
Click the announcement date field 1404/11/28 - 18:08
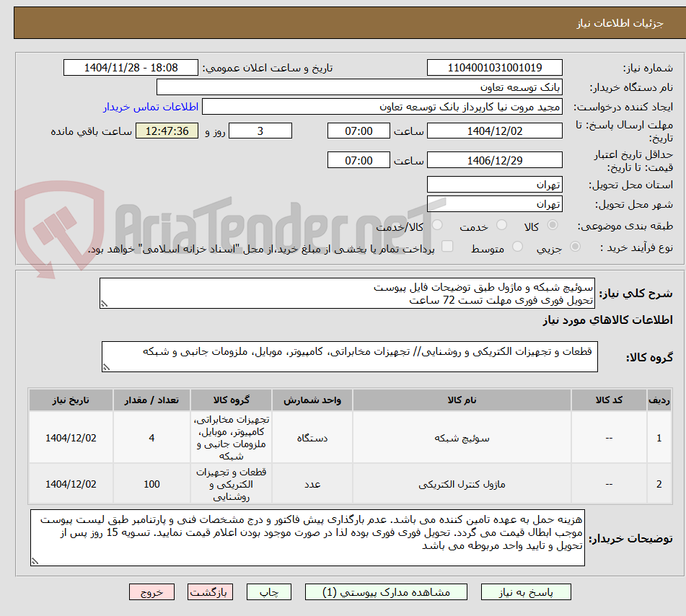(131, 68)
